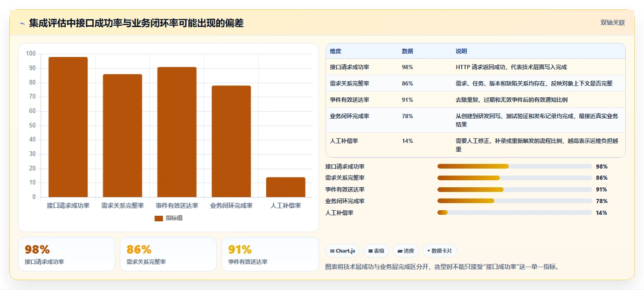
Task: Click description starting 需要人工修正
Action: 537,145
